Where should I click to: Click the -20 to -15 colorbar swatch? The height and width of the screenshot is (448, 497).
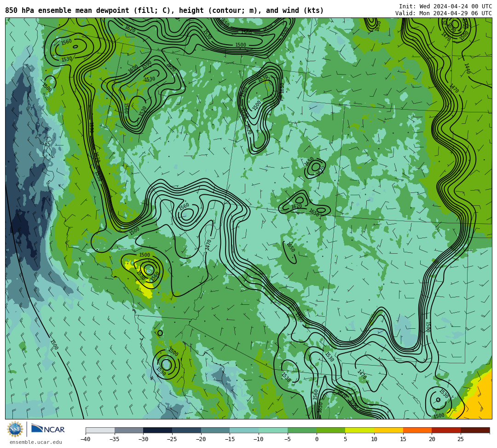[215, 430]
